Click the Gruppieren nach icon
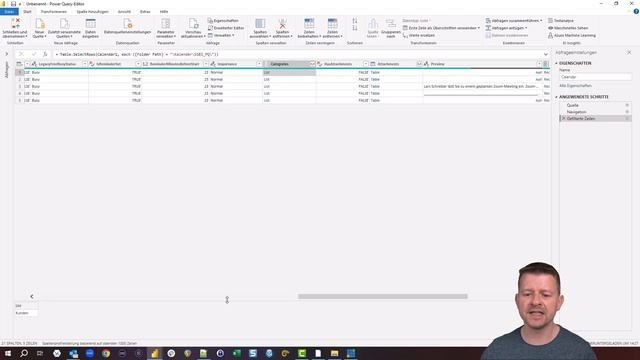The height and width of the screenshot is (360, 640). tap(391, 23)
